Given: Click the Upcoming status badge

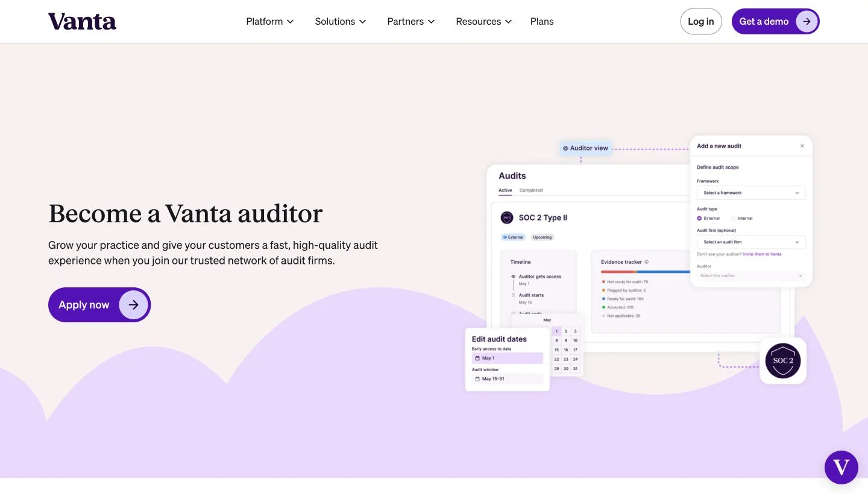Looking at the screenshot, I should 542,237.
